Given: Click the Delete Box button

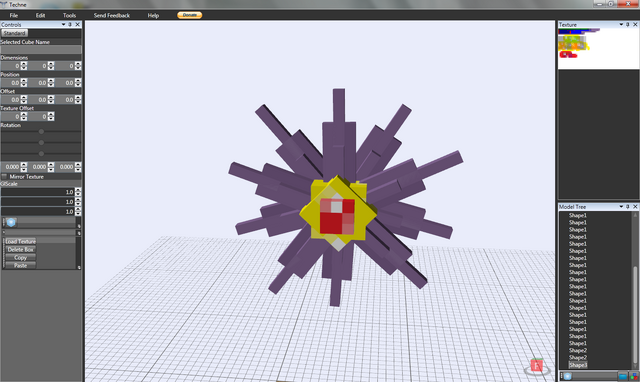Looking at the screenshot, I should (20, 249).
